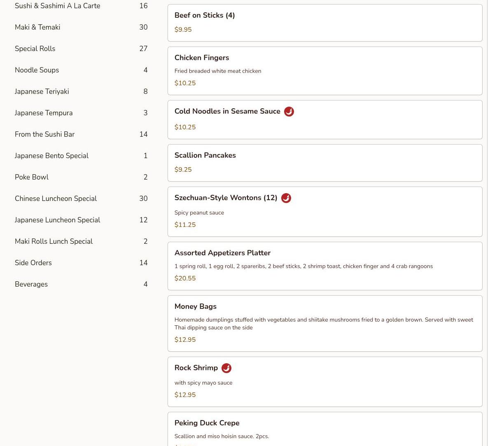Click count 12 beside Japanese Luncheon Special

coord(143,220)
